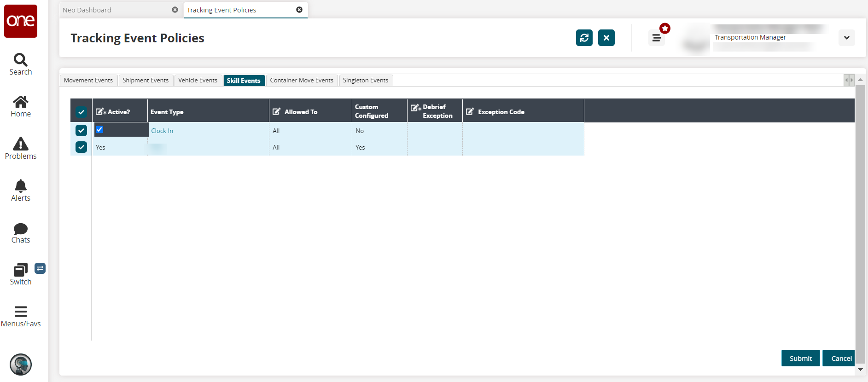Click Transportation Manager role text
The image size is (868, 382).
point(750,37)
